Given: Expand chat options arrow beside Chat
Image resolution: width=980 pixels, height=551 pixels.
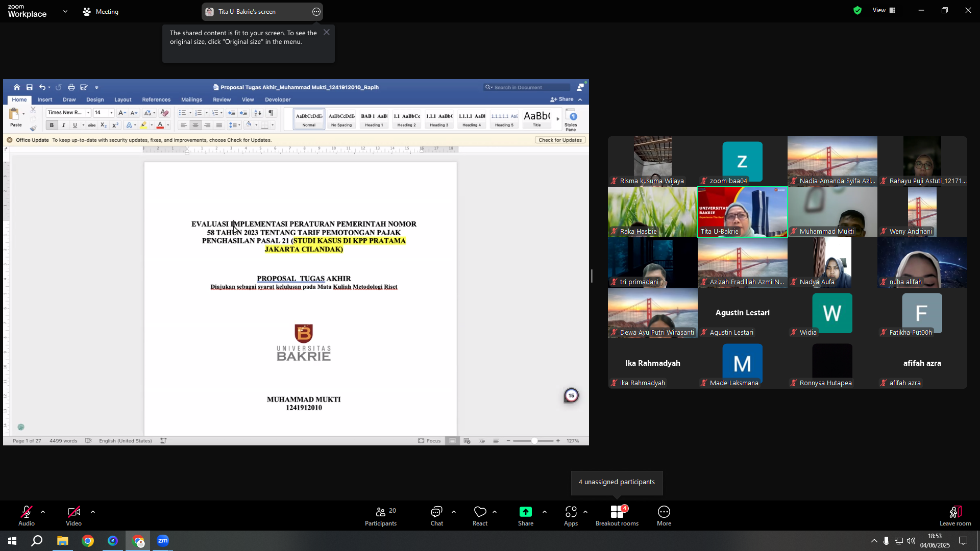Looking at the screenshot, I should tap(454, 512).
